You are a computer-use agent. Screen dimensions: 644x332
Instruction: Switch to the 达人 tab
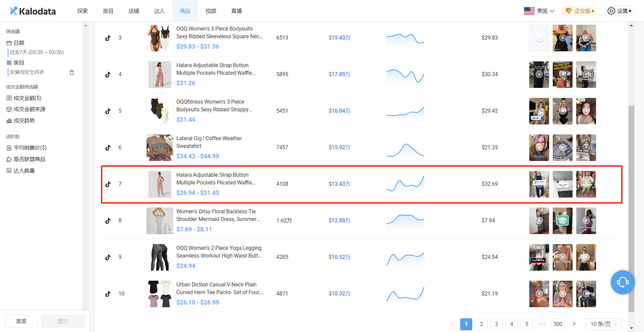click(159, 11)
